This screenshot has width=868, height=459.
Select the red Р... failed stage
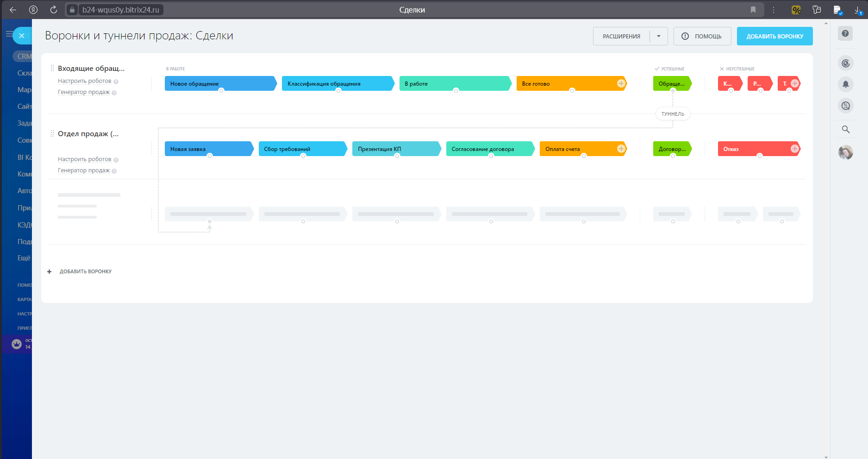(760, 83)
